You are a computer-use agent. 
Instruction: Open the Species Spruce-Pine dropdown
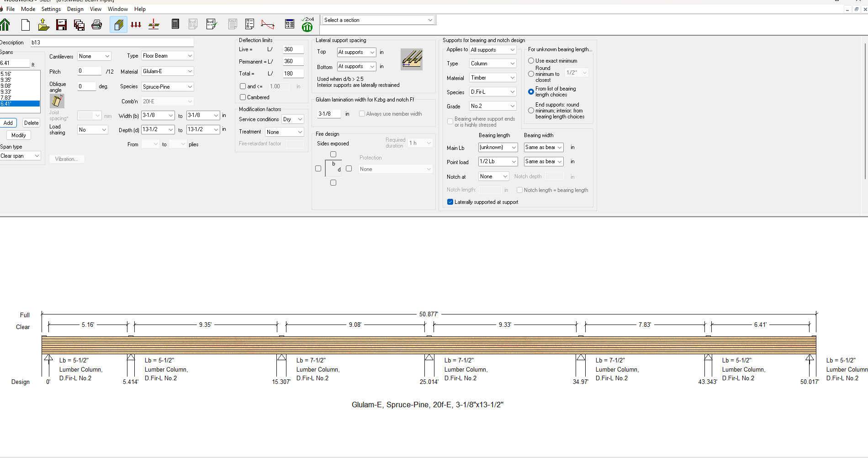click(167, 87)
